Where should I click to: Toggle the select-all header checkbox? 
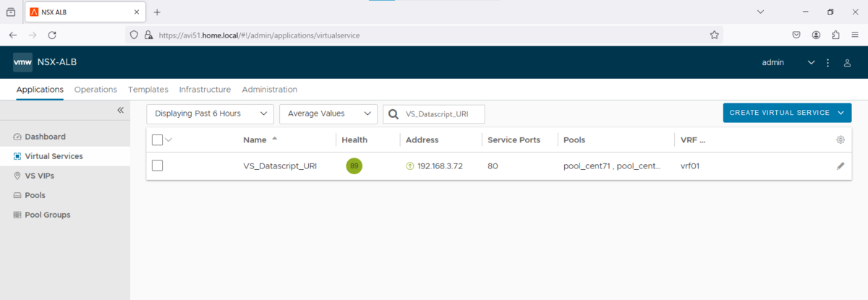(158, 140)
